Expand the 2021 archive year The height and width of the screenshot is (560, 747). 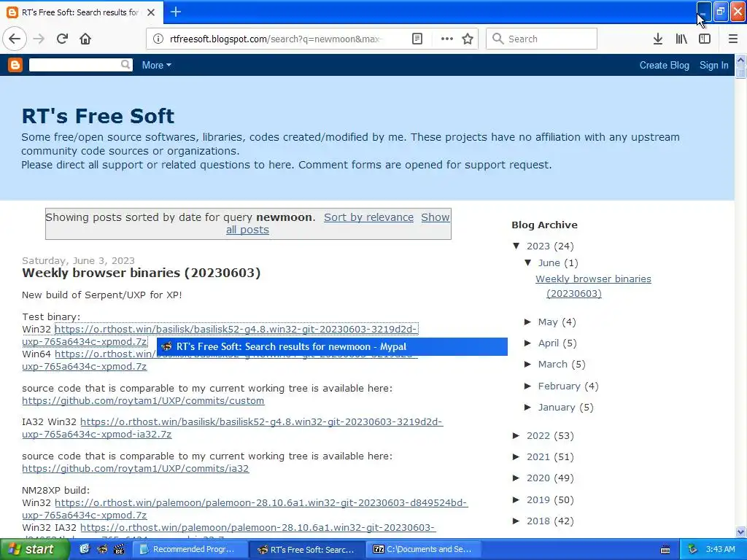point(516,456)
